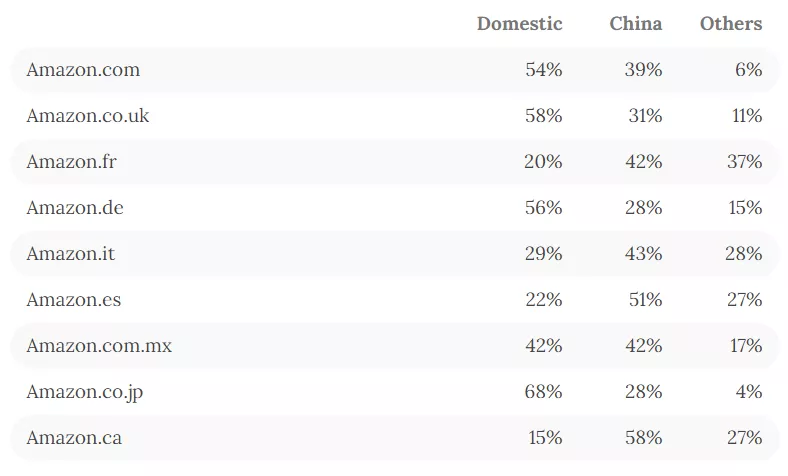
Task: Click the Domestic column header
Action: (519, 24)
